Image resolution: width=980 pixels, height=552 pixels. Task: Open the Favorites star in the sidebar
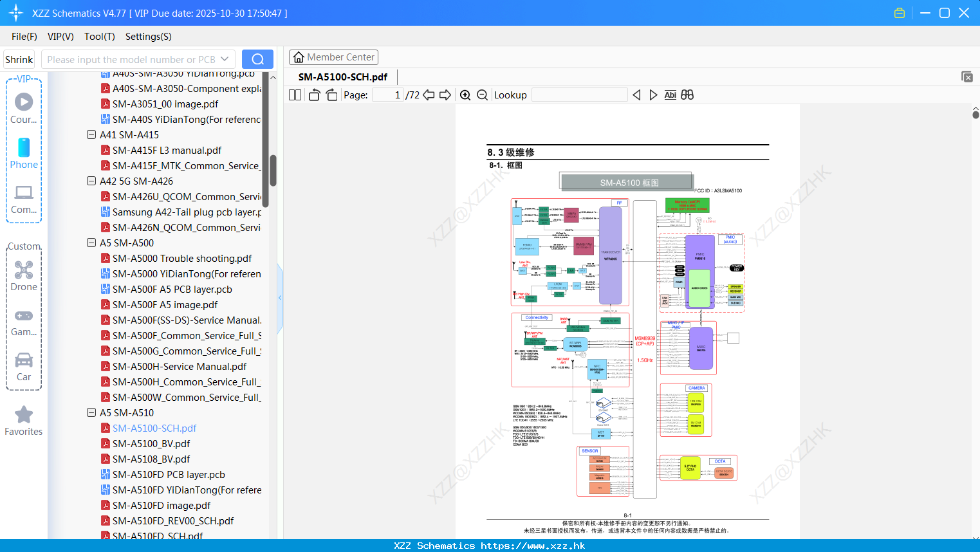24,414
